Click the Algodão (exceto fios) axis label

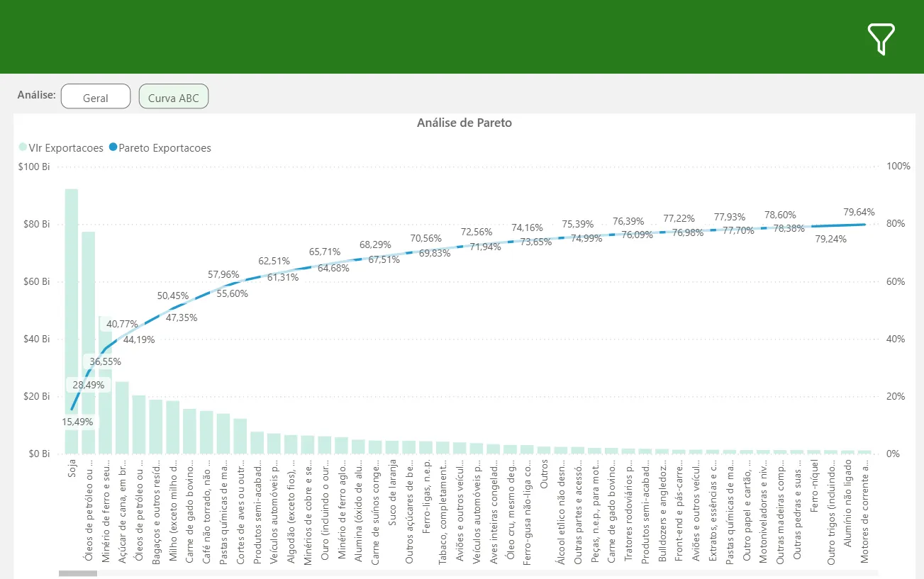291,512
